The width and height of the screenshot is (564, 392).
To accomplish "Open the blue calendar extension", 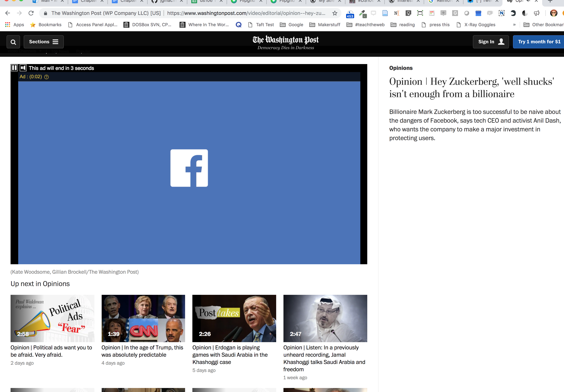I will click(x=478, y=13).
